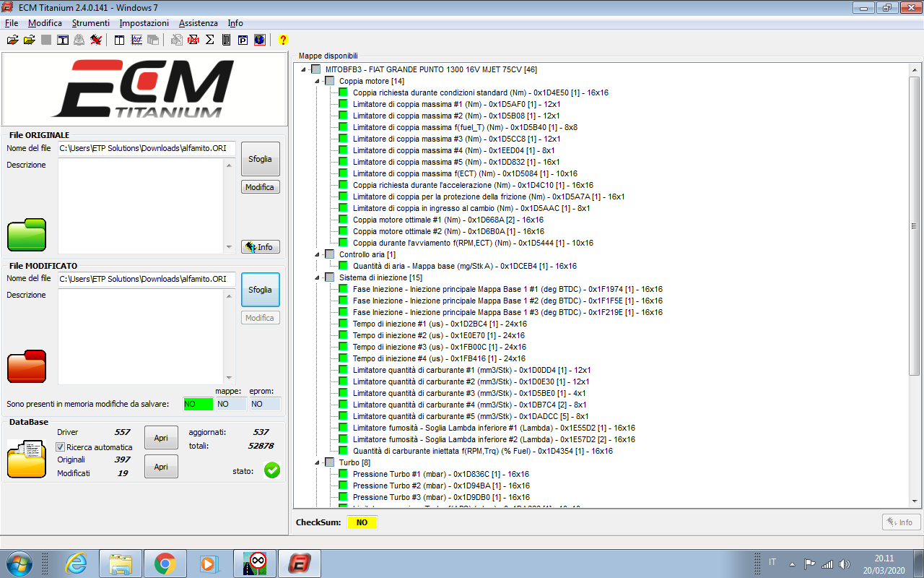The width and height of the screenshot is (924, 578).
Task: Collapse the Coppia motore tree node
Action: point(318,81)
